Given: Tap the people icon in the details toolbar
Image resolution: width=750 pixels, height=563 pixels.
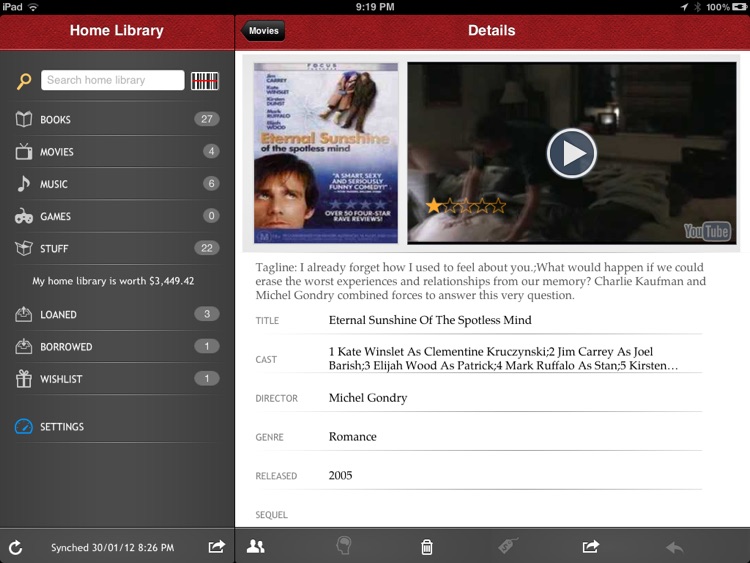Looking at the screenshot, I should click(255, 546).
